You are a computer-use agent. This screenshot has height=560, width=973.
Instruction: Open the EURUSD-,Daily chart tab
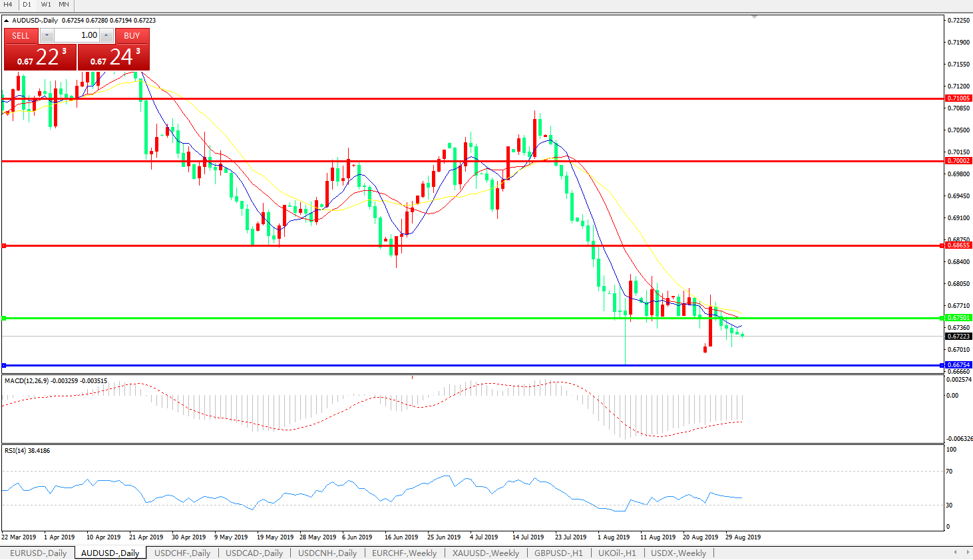[38, 553]
